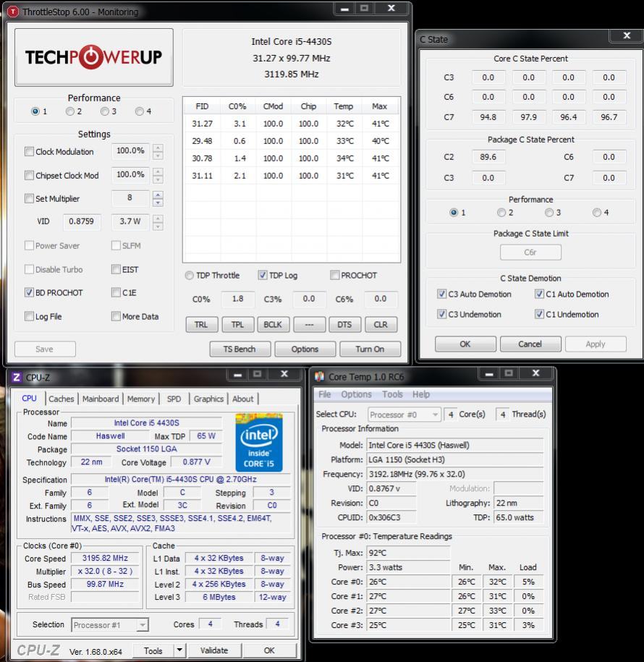Raise the Set Multiplier value with up arrow
This screenshot has width=644, height=662.
pyautogui.click(x=158, y=195)
